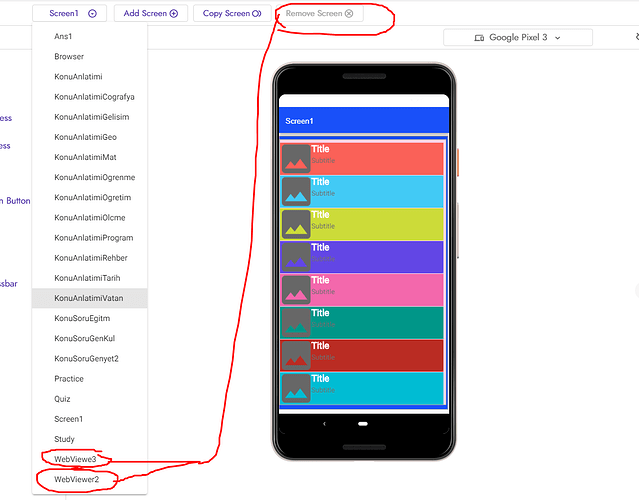The width and height of the screenshot is (639, 500).
Task: Open the Browser screen entry
Action: (69, 57)
